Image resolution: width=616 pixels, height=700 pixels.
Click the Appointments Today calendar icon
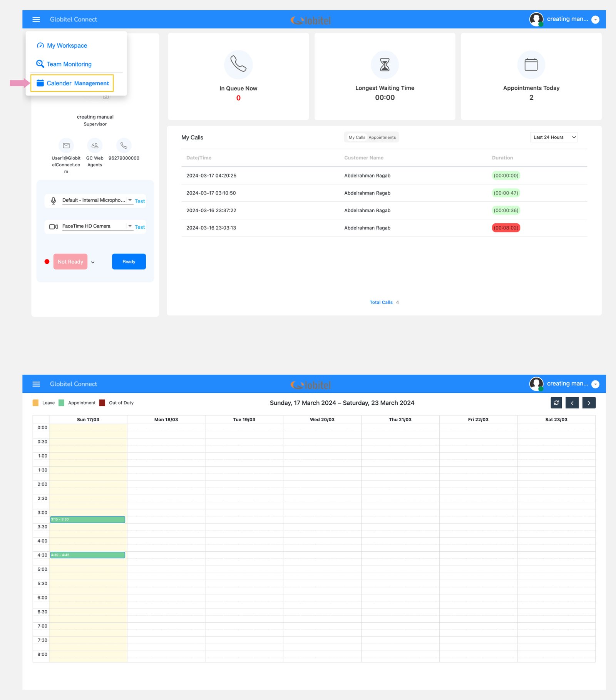pos(531,64)
